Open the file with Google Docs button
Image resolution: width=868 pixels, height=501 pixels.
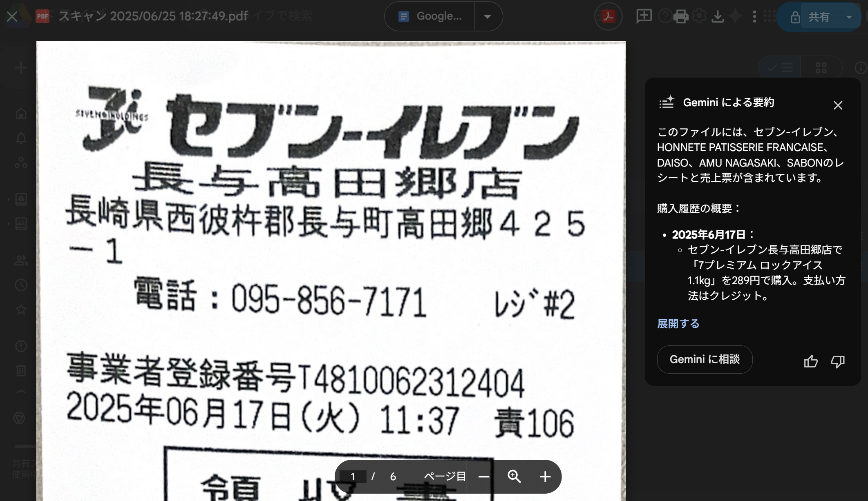(430, 16)
